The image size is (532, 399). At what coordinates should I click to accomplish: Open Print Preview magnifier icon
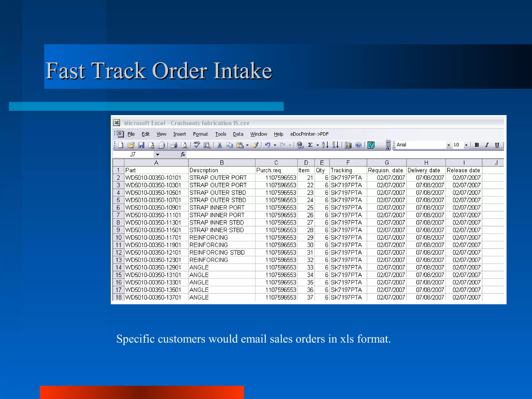click(x=184, y=145)
